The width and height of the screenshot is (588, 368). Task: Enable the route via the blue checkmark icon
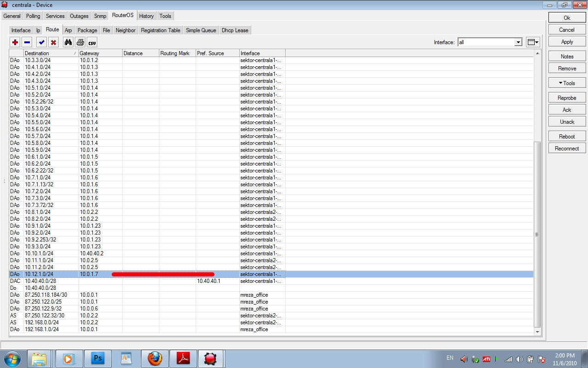point(41,42)
